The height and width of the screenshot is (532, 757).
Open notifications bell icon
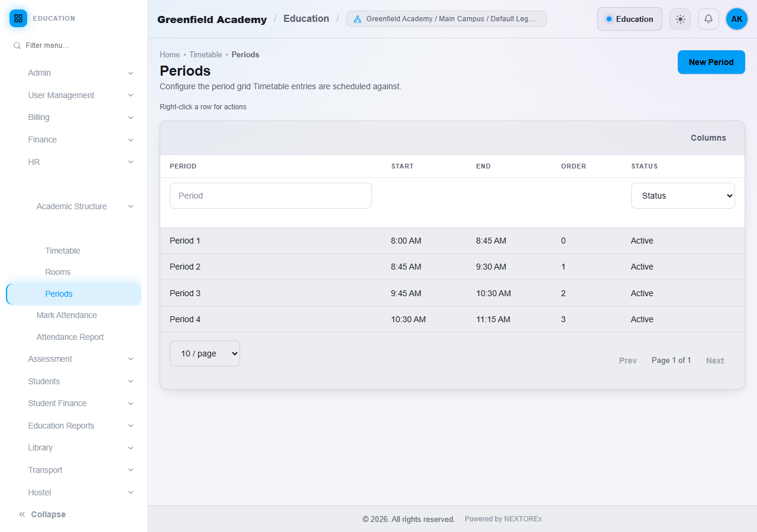click(x=709, y=19)
